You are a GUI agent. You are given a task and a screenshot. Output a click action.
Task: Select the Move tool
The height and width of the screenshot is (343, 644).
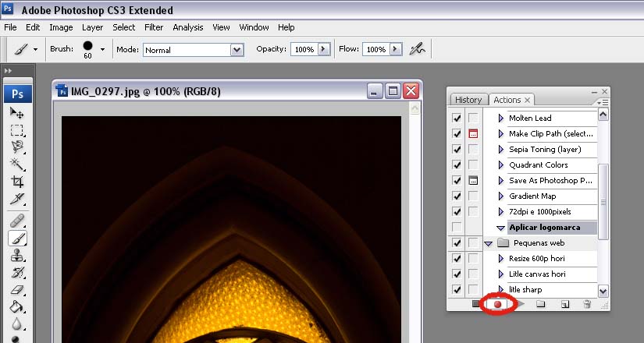point(17,113)
